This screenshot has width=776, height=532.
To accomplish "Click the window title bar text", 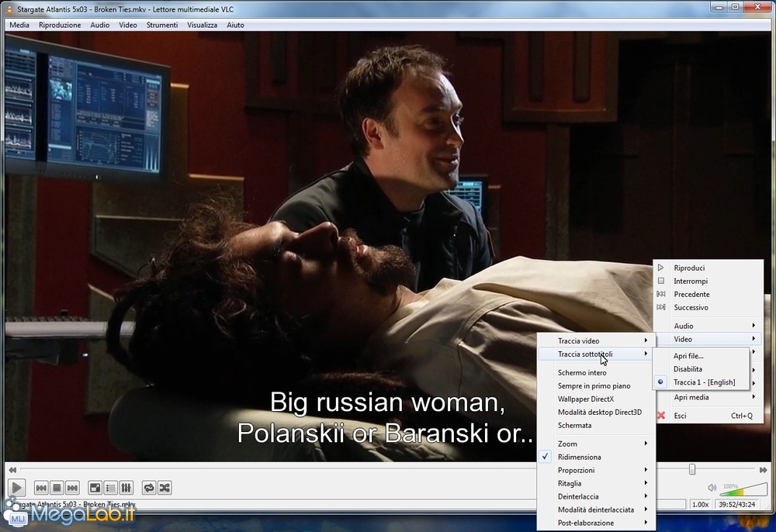I will pyautogui.click(x=125, y=9).
